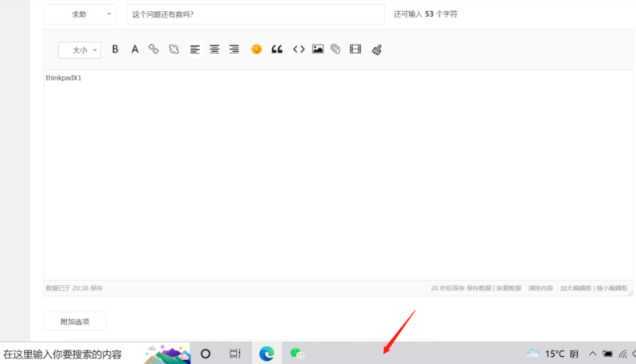This screenshot has width=636, height=364.
Task: Insert a quote block
Action: [277, 49]
